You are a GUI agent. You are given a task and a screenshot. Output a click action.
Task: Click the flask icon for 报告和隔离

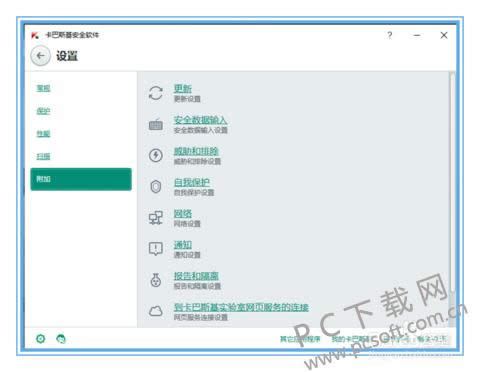(x=156, y=280)
